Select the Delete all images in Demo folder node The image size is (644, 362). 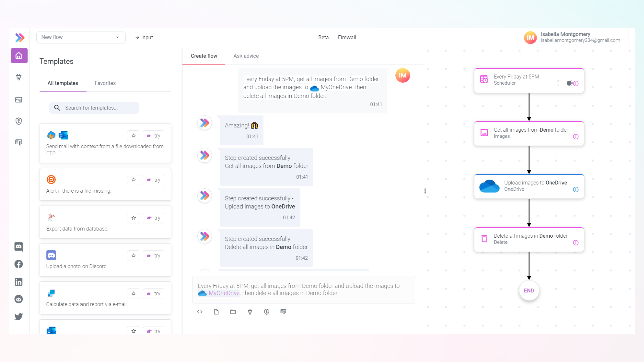coord(529,239)
